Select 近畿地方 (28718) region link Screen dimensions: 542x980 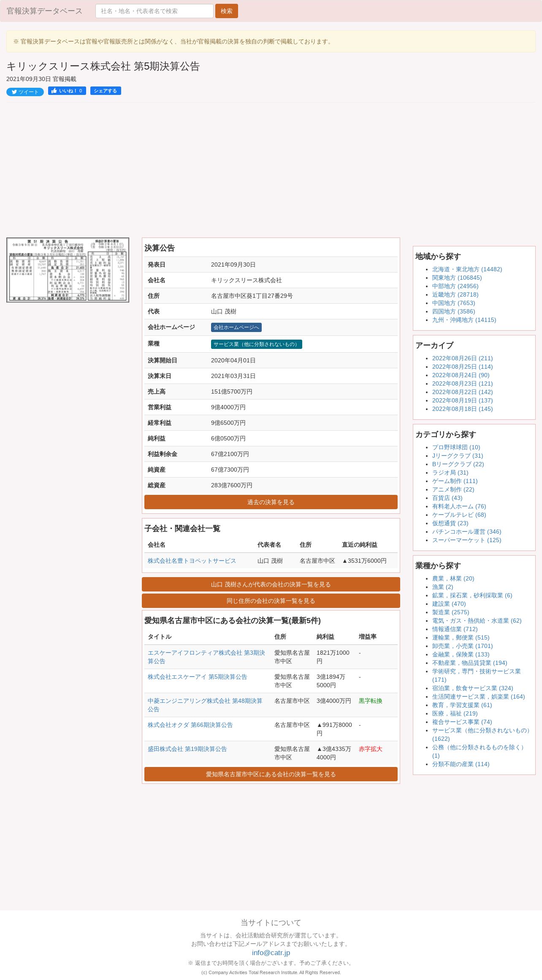455,294
